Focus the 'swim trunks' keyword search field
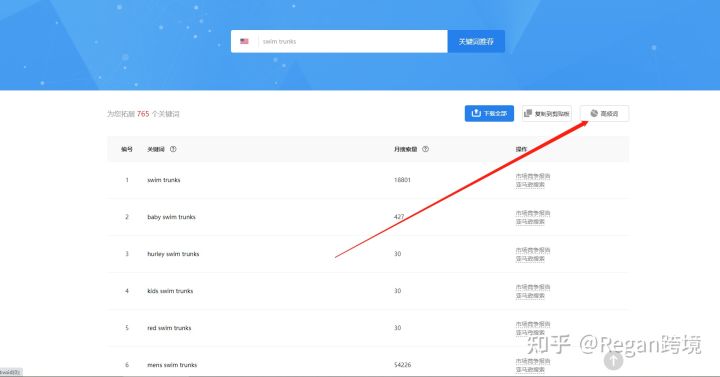720x377 pixels. (x=352, y=41)
